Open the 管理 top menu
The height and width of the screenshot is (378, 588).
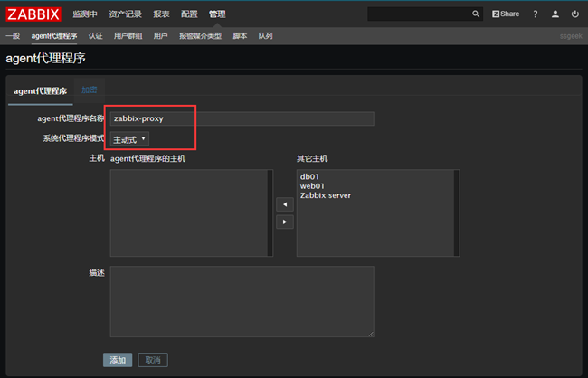(217, 14)
